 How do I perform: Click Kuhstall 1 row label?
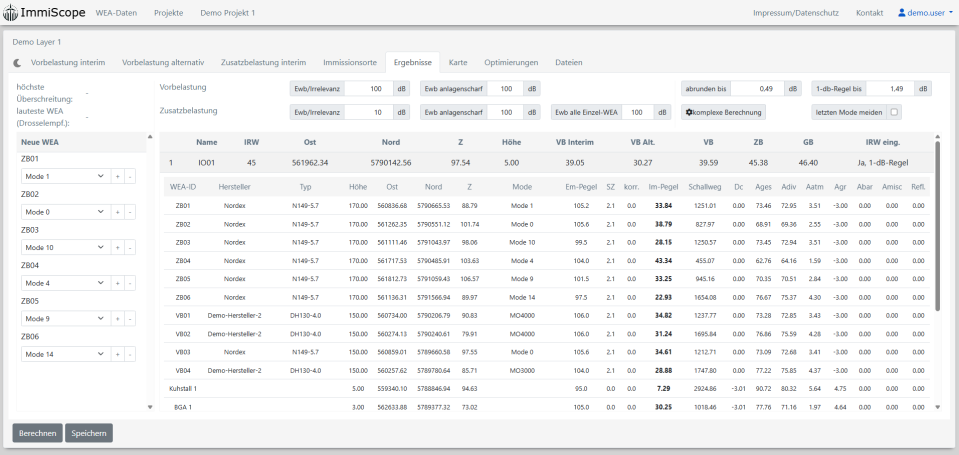click(182, 388)
